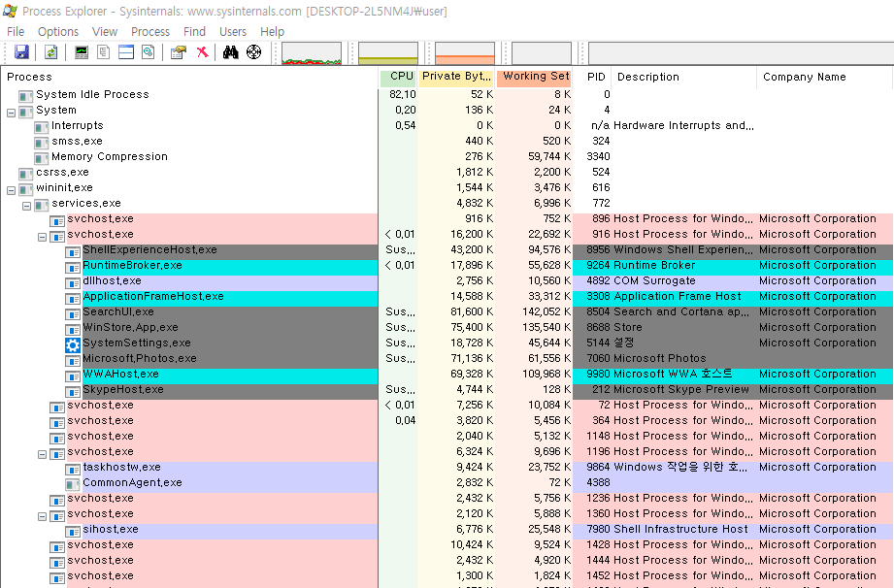Click the Refresh Now toolbar icon
894x588 pixels.
click(x=50, y=52)
